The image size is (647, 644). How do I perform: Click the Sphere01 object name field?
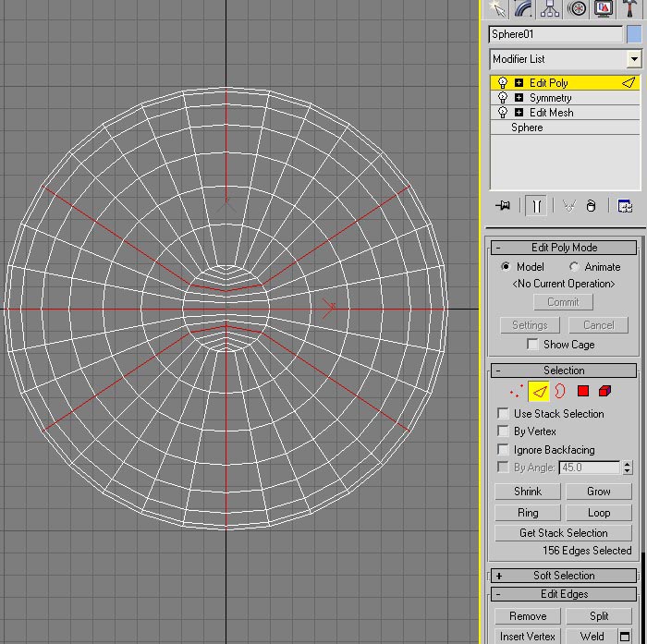point(555,34)
